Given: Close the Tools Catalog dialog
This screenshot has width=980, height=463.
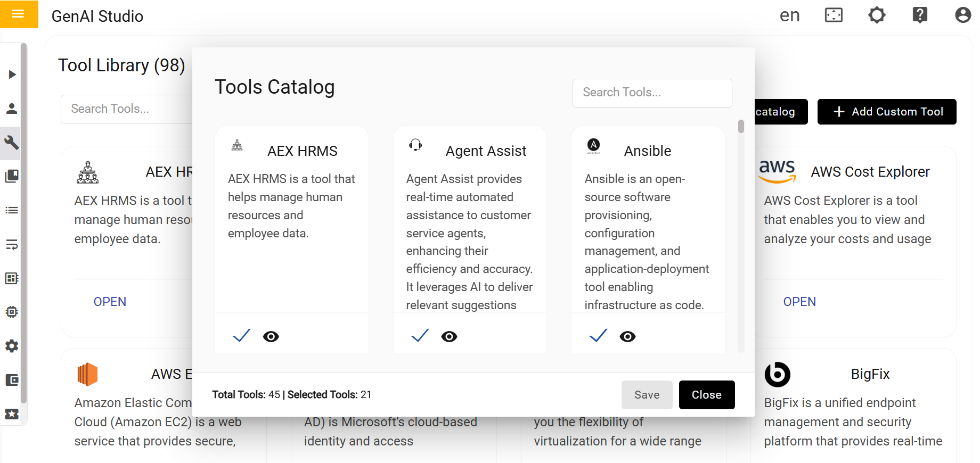Looking at the screenshot, I should pyautogui.click(x=707, y=395).
